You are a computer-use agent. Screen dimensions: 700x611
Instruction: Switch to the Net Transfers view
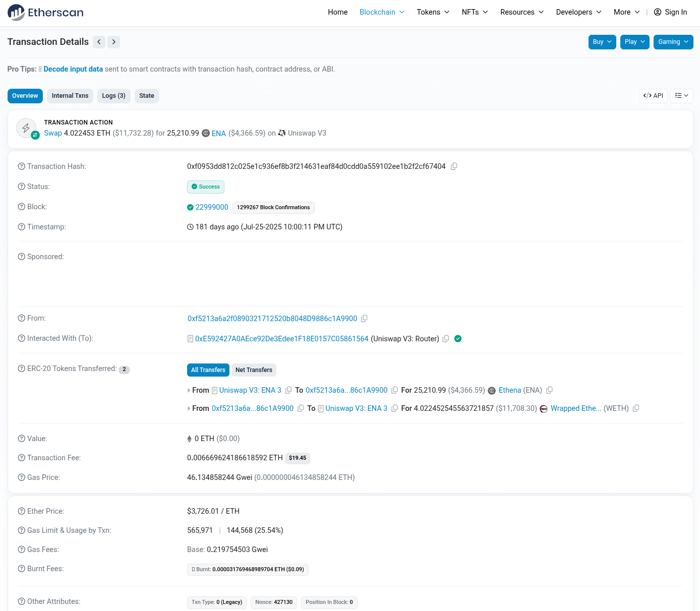[x=254, y=370]
